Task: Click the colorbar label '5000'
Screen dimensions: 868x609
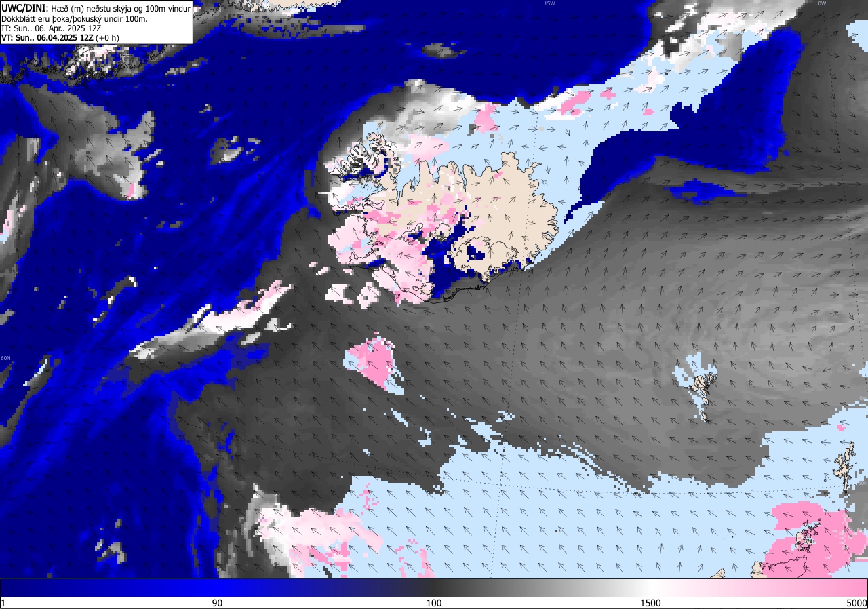Action: point(856,603)
